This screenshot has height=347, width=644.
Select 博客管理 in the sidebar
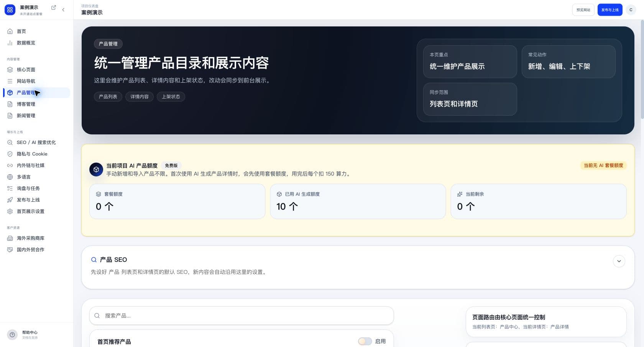37,104
